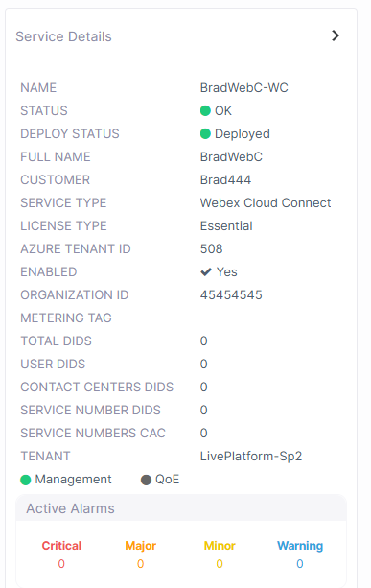371x588 pixels.
Task: Select the name value BradWebC-WC
Action: pyautogui.click(x=243, y=87)
